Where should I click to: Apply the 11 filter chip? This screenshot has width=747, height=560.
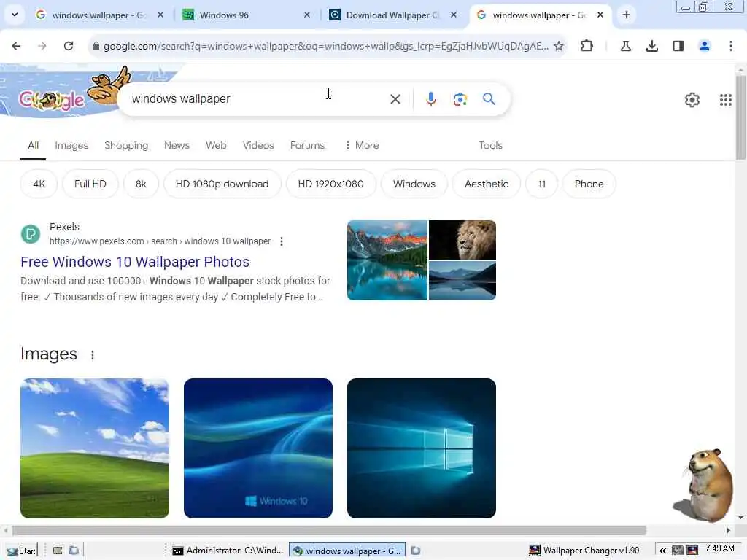[542, 184]
